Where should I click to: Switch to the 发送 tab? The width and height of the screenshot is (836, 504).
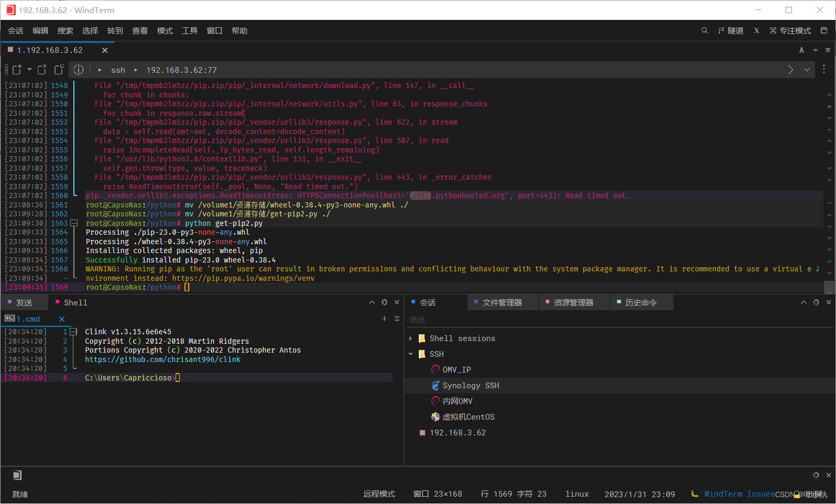(24, 303)
